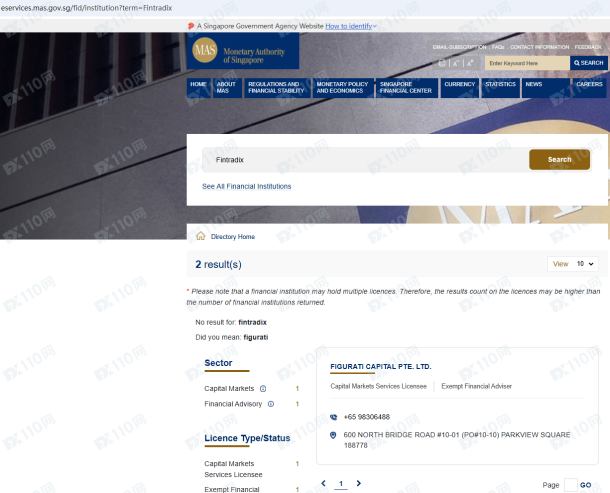Screen dimensions: 610x493
Task: Open Figurati Capital Pte. Ltd. details
Action: 381,367
